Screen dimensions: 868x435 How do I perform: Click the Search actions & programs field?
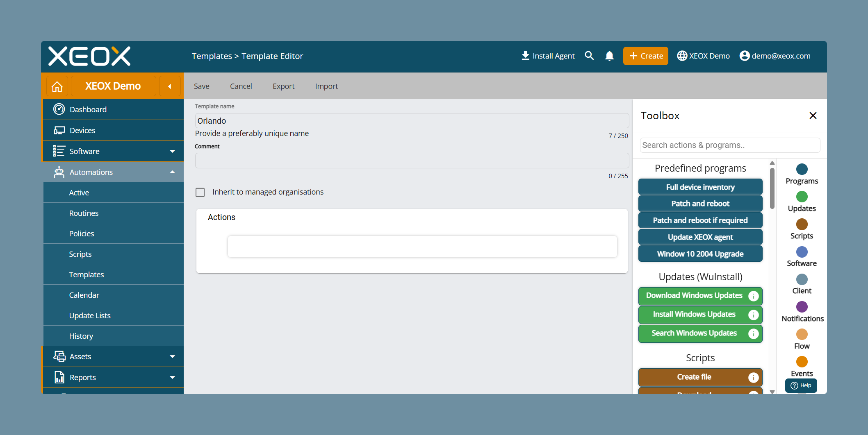coord(730,145)
